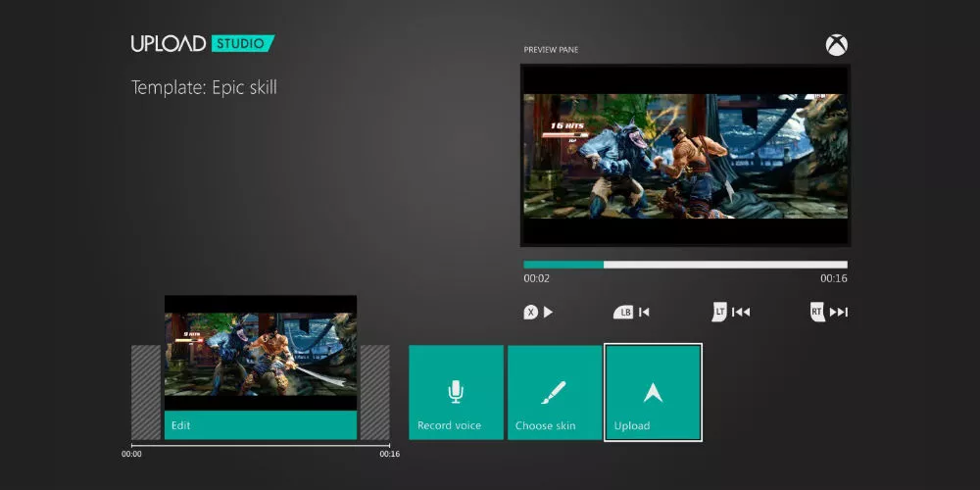Click the 00:02 elapsed time label

tap(536, 278)
